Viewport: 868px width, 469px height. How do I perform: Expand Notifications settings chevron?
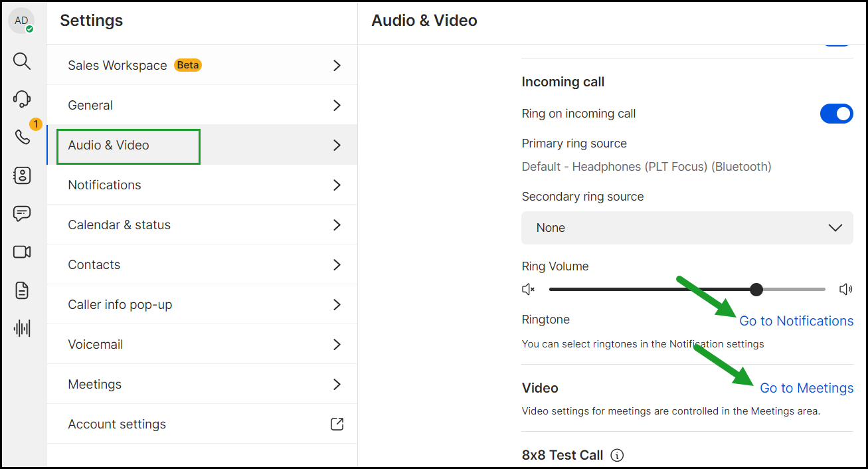337,185
